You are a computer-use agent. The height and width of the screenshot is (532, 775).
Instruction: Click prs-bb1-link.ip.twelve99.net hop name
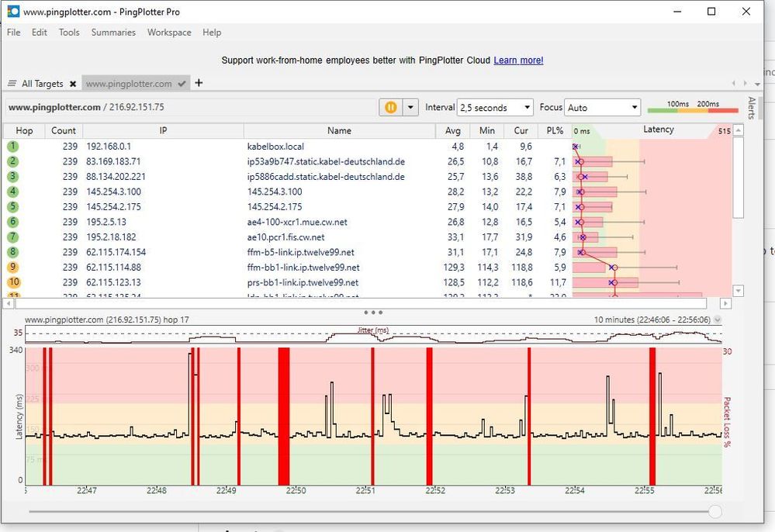[303, 282]
